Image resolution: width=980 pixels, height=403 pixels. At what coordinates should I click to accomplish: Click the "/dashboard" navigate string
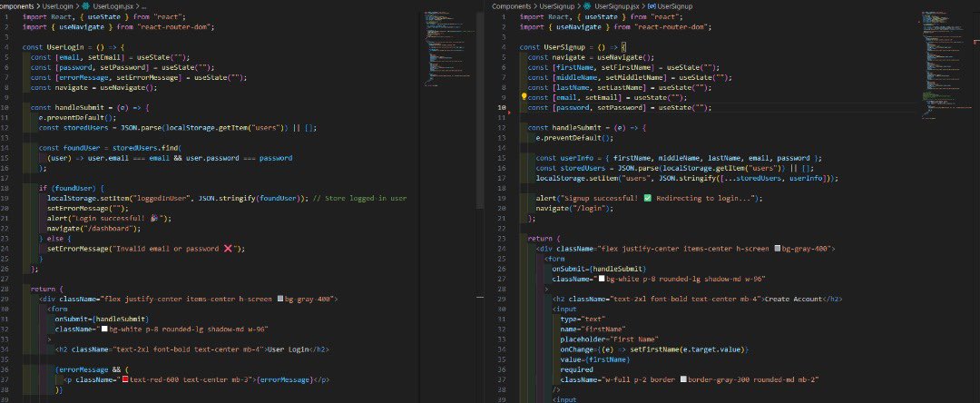(x=109, y=229)
